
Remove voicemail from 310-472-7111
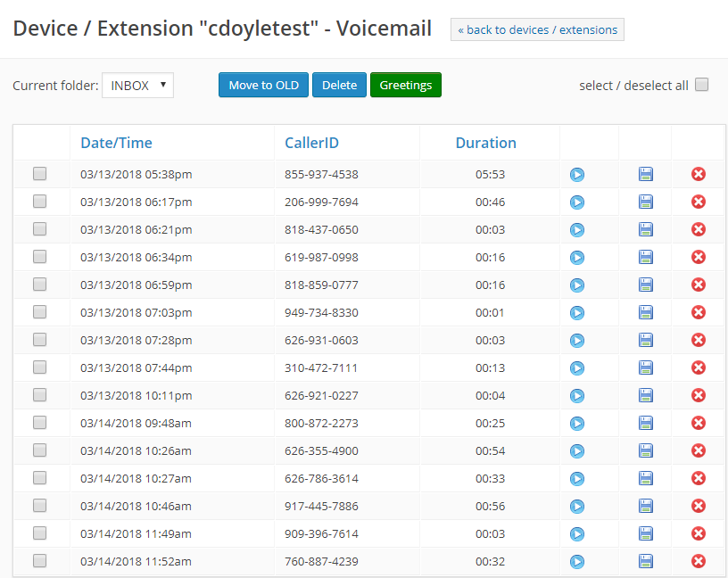[699, 367]
